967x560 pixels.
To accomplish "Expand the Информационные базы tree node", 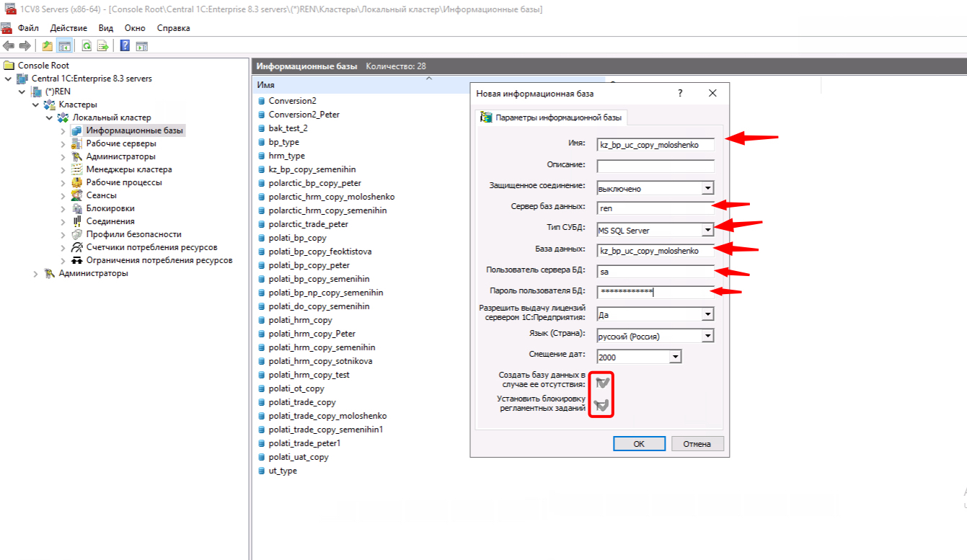I will point(63,130).
